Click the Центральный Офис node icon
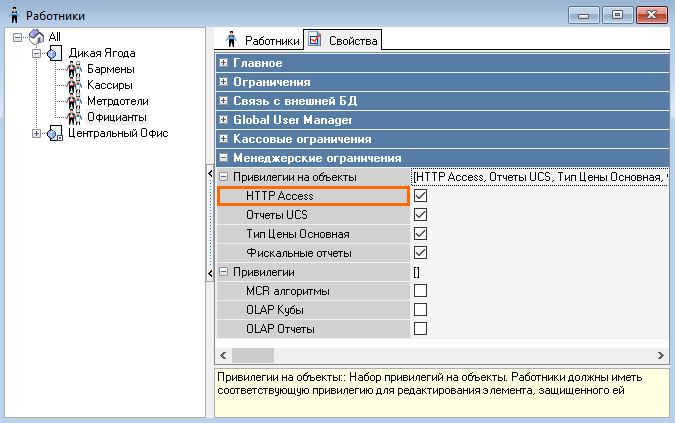This screenshot has width=675, height=423. (55, 134)
